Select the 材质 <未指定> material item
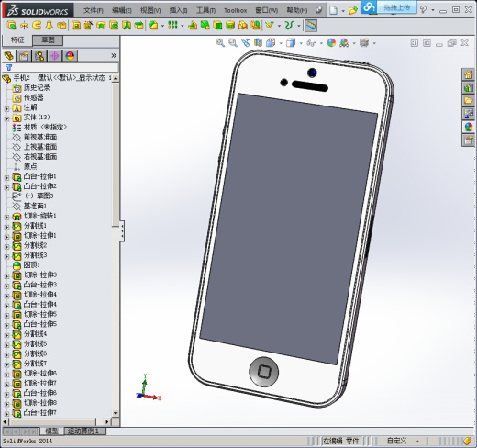477x448 pixels. (x=45, y=127)
